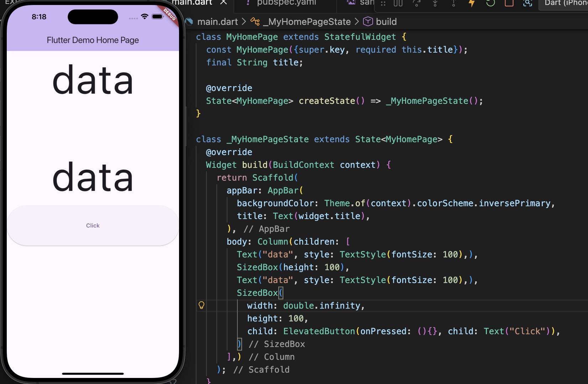588x384 pixels.
Task: Click second 'data' text in simulator
Action: (x=93, y=177)
